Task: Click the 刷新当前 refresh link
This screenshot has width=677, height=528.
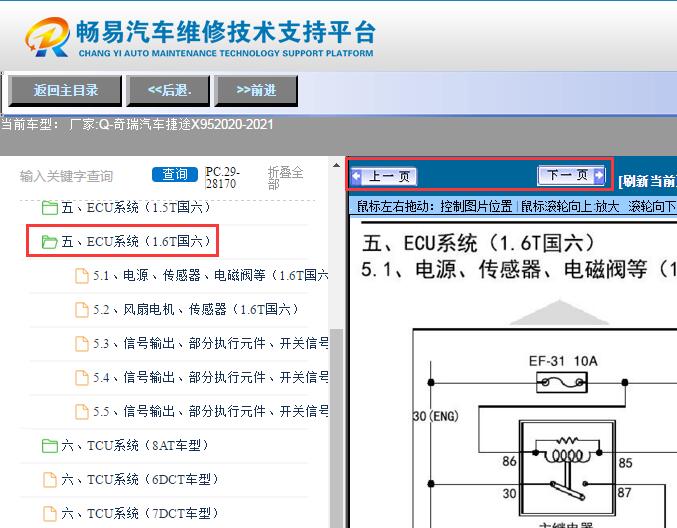Action: pos(647,181)
